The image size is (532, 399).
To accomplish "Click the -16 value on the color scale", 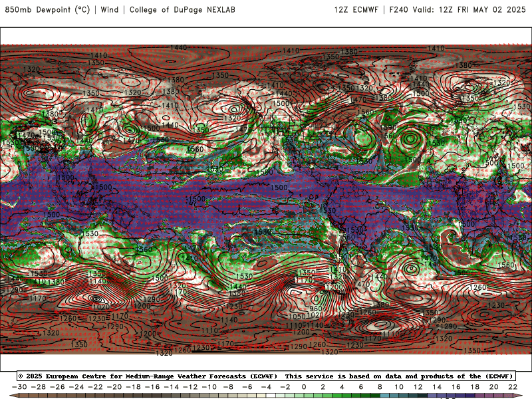I will coord(152,387).
